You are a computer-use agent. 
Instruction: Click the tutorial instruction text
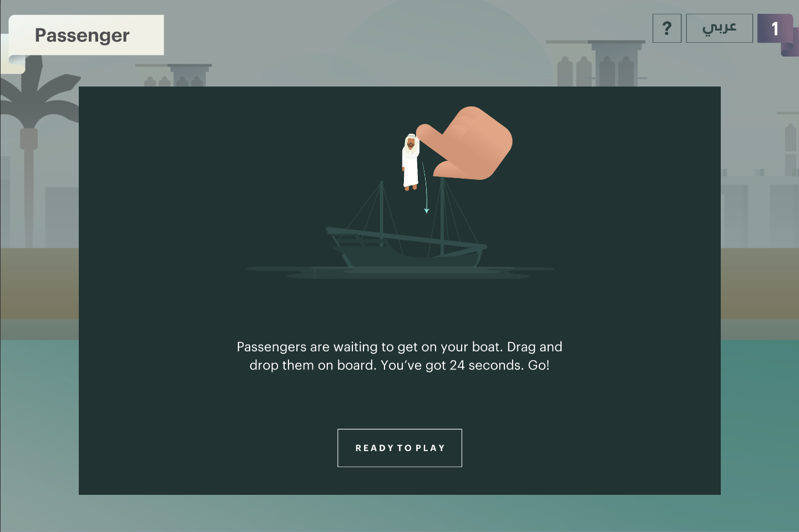click(x=399, y=356)
